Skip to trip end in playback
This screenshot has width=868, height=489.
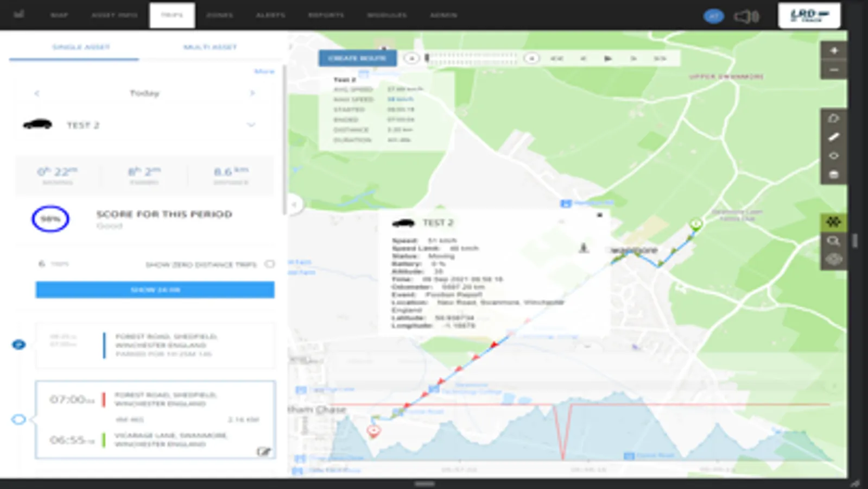[x=660, y=58]
